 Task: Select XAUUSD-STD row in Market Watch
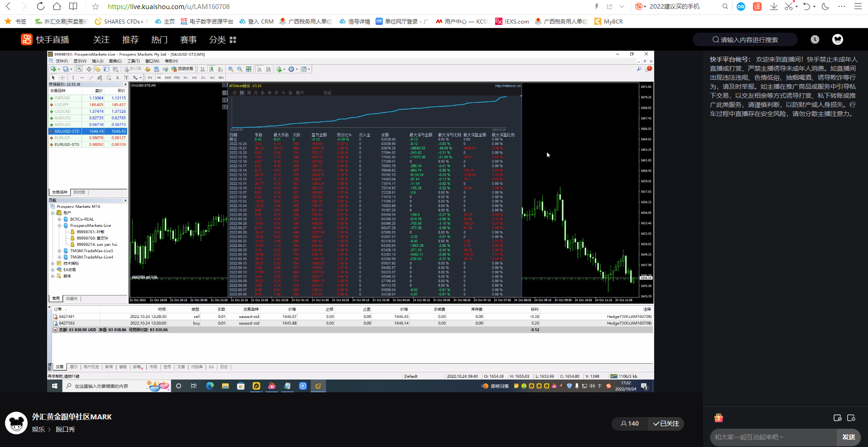click(x=88, y=131)
